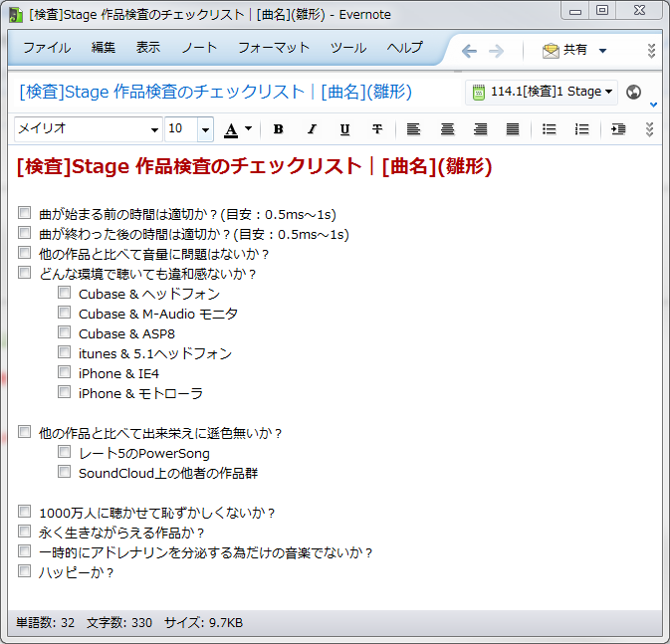
Task: Open the メイリオ font family dropdown
Action: (x=154, y=129)
